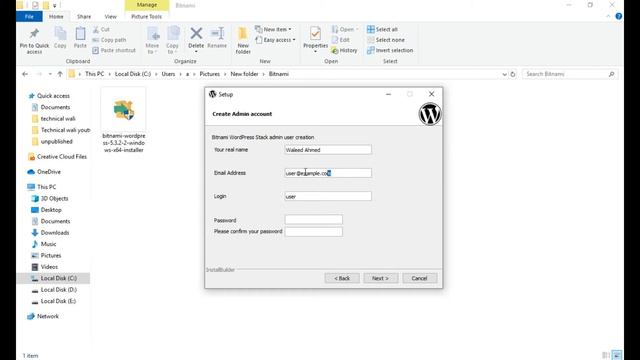Viewport: 640px width, 360px height.
Task: Click confirm password input field
Action: coord(313,232)
